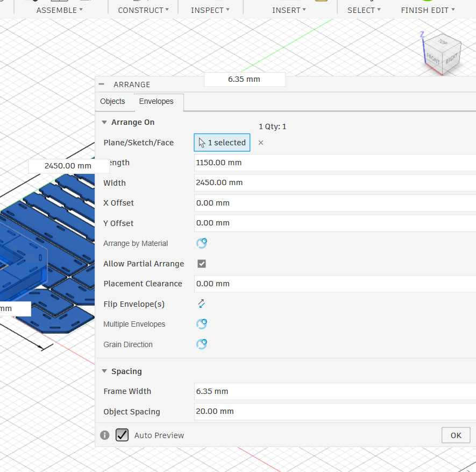476x472 pixels.
Task: Edit the Frame Width field
Action: [x=335, y=391]
